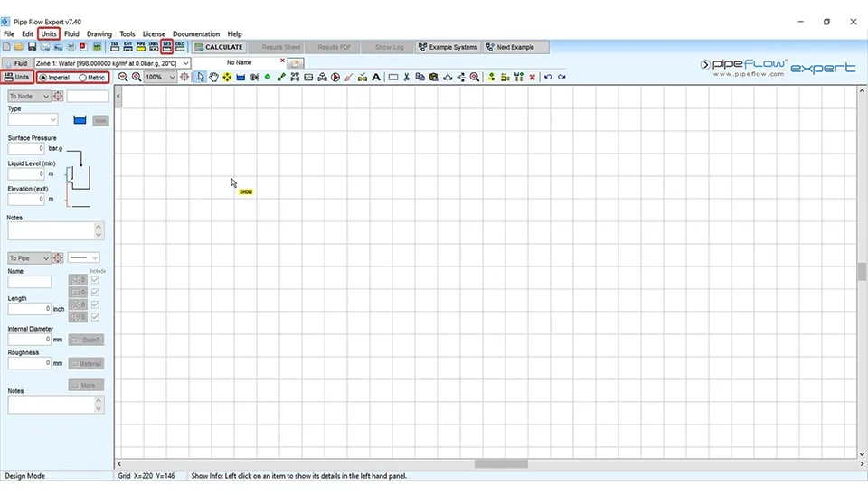Image resolution: width=868 pixels, height=495 pixels.
Task: Click the undo arrow icon
Action: (548, 78)
